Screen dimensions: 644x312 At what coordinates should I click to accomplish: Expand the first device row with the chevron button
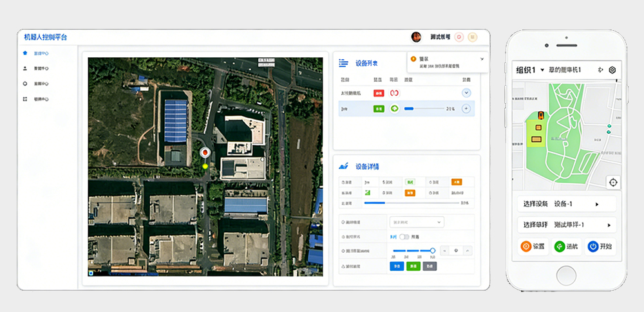point(466,93)
